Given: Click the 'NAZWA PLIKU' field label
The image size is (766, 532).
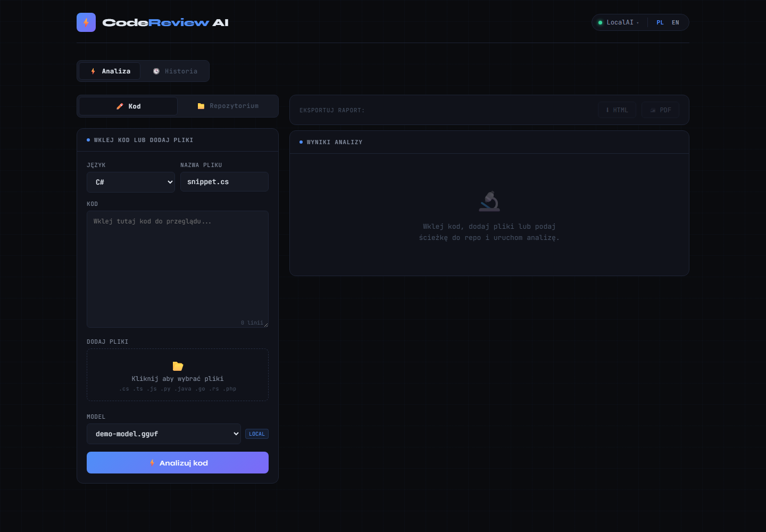Looking at the screenshot, I should (x=201, y=165).
